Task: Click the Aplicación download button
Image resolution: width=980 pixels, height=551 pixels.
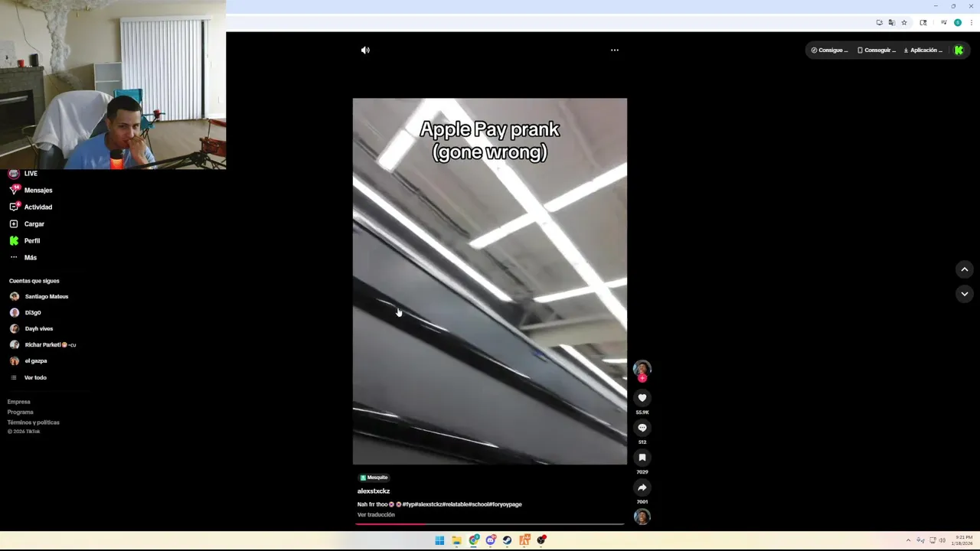Action: click(923, 51)
